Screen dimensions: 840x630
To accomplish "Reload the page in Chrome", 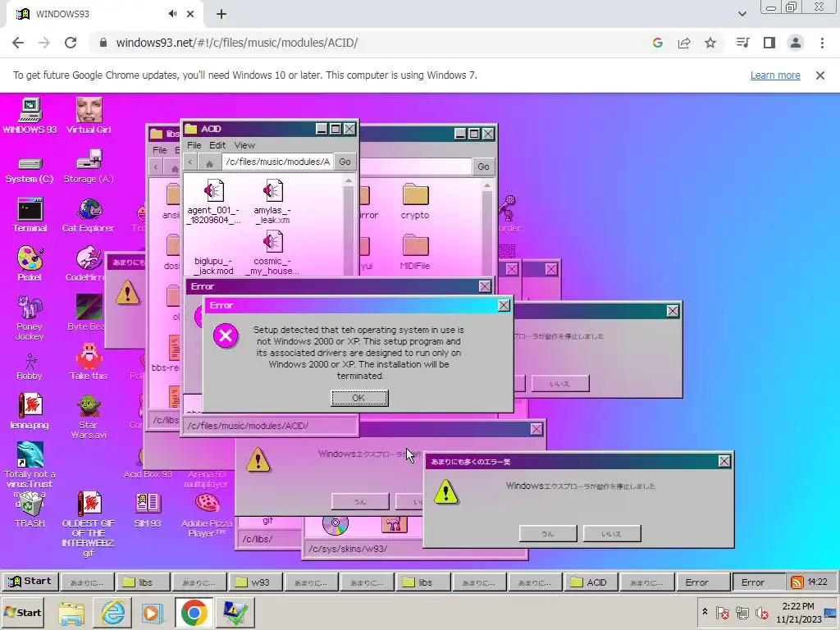I will coord(71,43).
